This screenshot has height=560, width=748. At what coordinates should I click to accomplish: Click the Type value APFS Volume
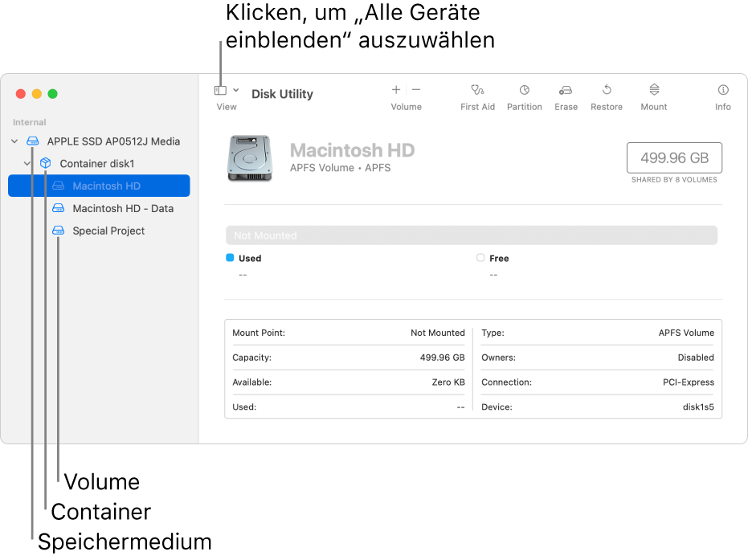click(686, 333)
